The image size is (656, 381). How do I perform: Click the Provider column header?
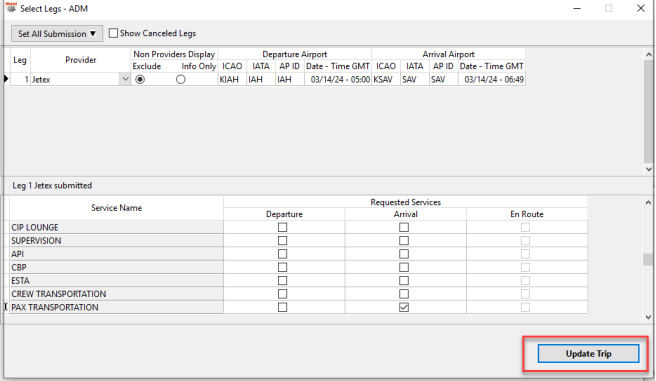click(81, 60)
